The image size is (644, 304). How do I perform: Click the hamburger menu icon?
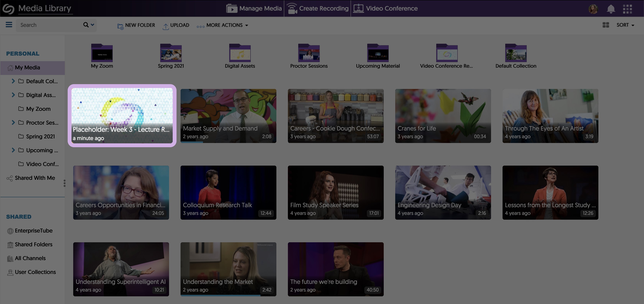point(9,25)
